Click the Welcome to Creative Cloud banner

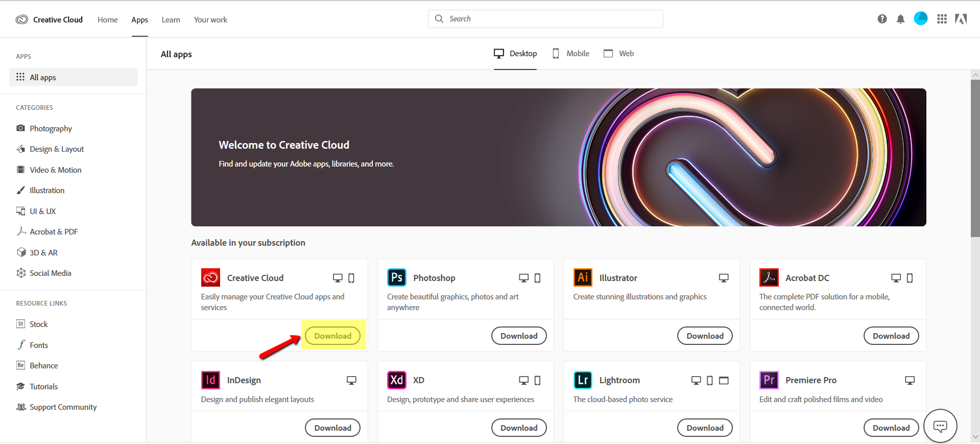coord(558,157)
